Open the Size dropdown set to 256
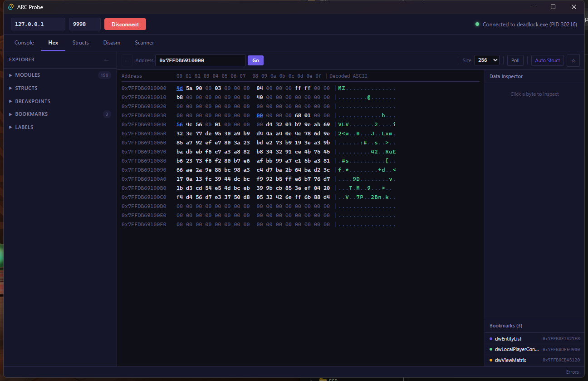This screenshot has width=588, height=381. click(x=487, y=60)
